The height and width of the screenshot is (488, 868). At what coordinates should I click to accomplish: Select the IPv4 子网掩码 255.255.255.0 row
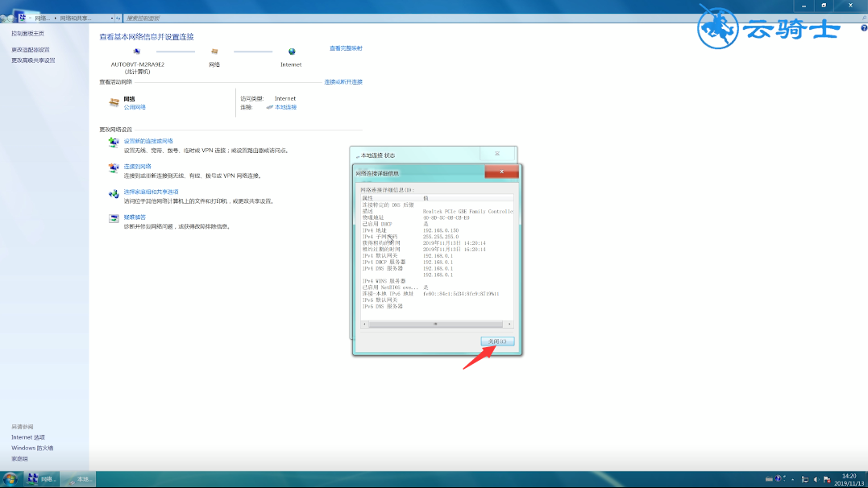coord(437,237)
